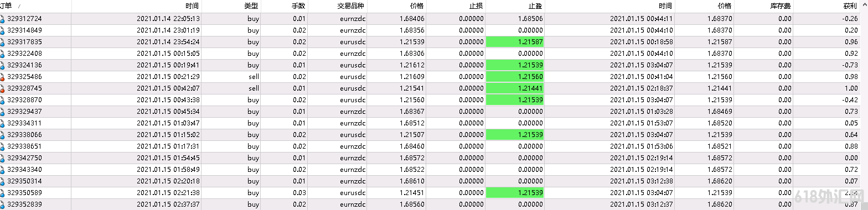Screen dimensions: 868x210
Task: Select the order icon for 329350589
Action: click(2, 193)
